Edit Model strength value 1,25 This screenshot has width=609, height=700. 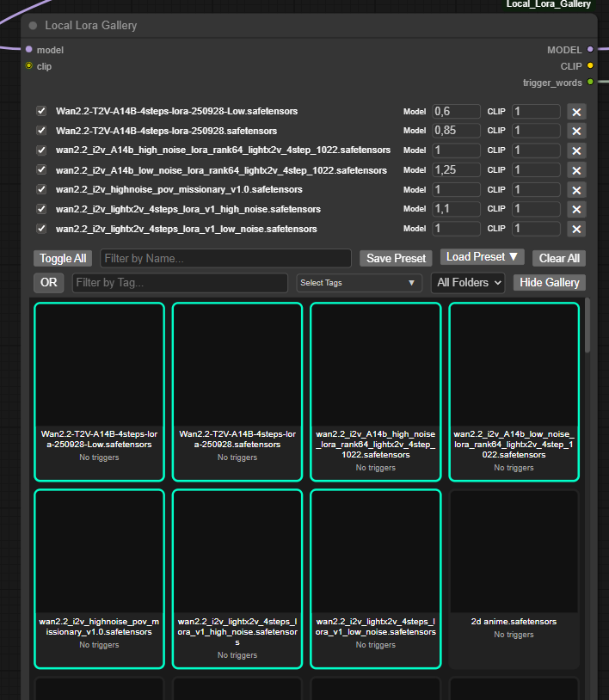pyautogui.click(x=456, y=169)
